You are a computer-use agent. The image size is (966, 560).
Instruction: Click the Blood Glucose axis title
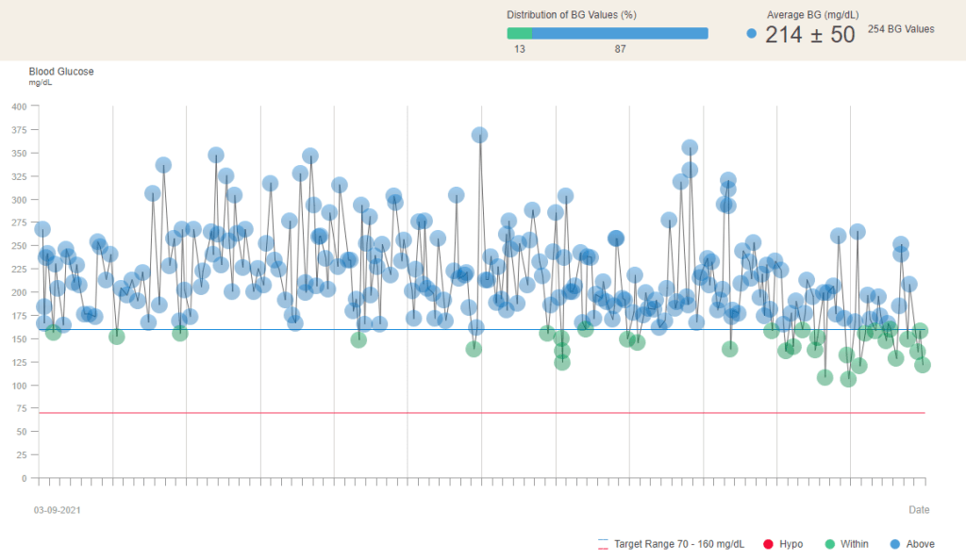(61, 72)
